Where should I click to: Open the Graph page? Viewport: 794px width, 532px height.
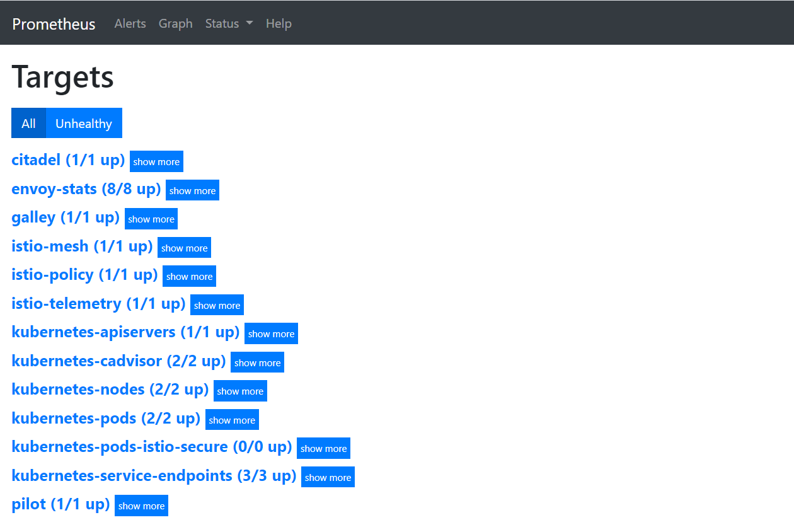click(175, 23)
